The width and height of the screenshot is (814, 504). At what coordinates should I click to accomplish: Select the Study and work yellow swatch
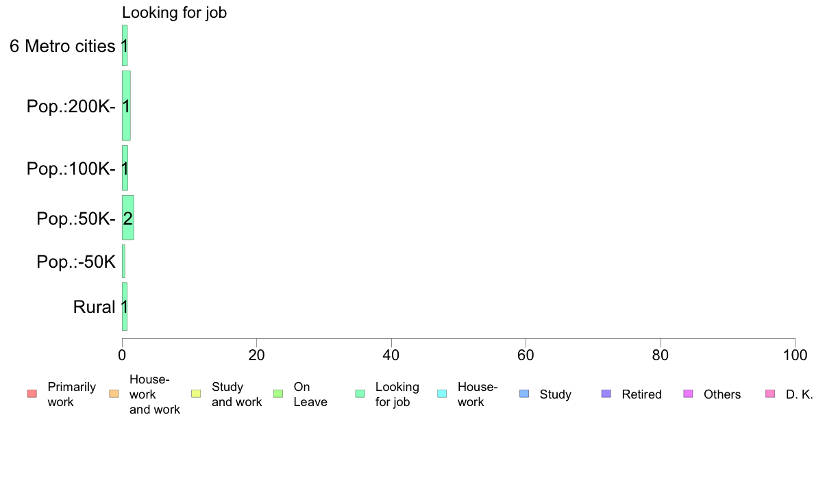[196, 394]
